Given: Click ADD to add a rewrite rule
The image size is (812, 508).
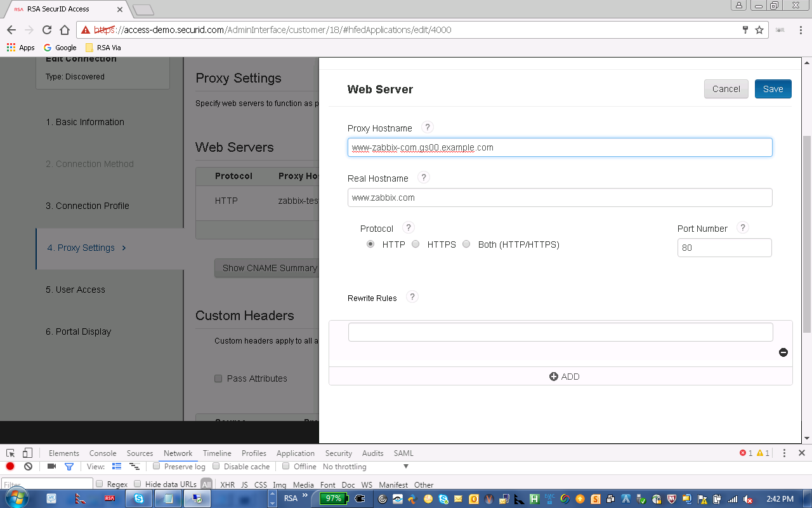Looking at the screenshot, I should [x=564, y=377].
